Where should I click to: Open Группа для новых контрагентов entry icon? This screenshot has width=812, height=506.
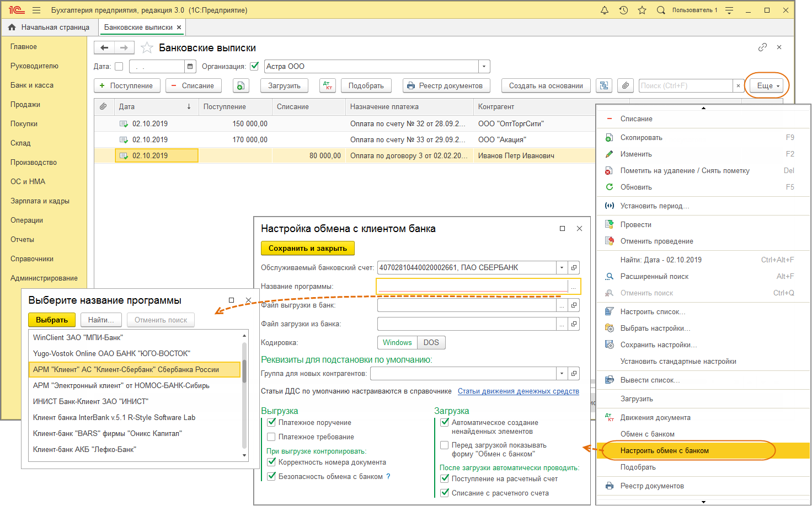tap(574, 374)
